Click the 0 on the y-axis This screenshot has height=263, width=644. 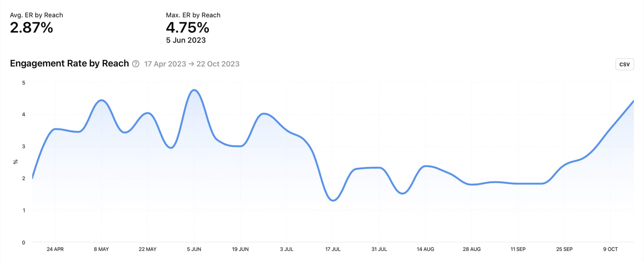point(24,242)
